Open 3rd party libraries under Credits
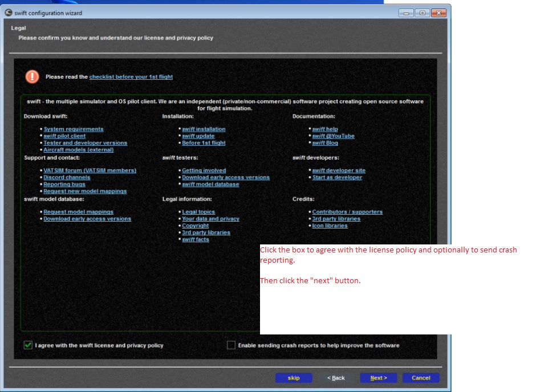This screenshot has height=392, width=544. pos(336,219)
